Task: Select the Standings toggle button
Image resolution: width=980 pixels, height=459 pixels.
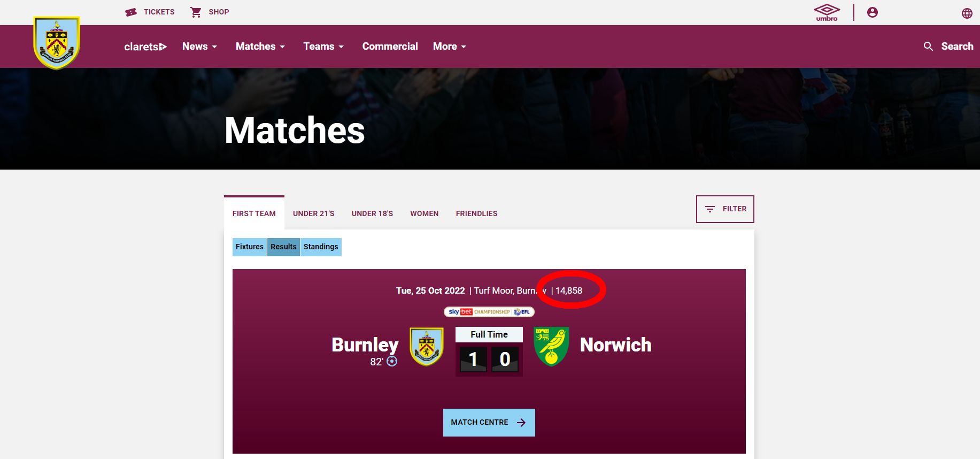Action: click(x=321, y=247)
